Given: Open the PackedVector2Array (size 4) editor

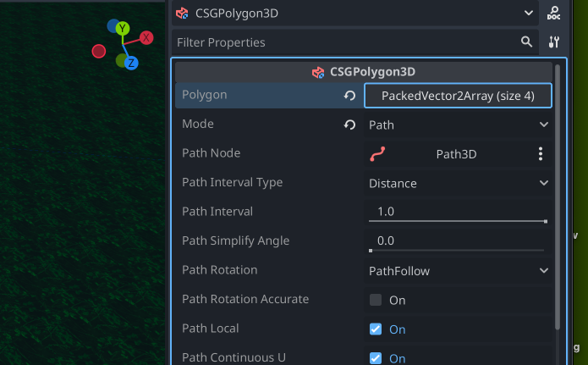Looking at the screenshot, I should tap(458, 96).
